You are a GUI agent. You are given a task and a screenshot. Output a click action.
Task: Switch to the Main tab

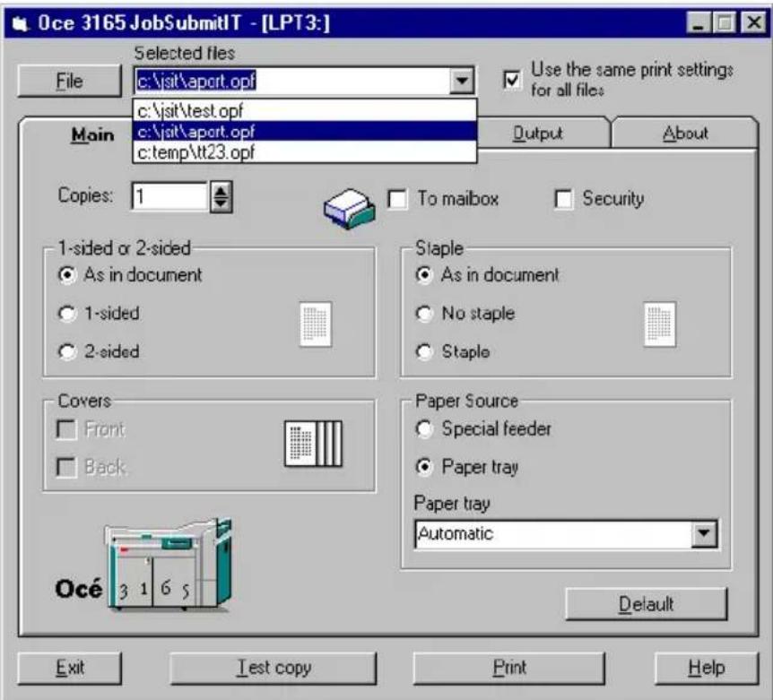(92, 134)
